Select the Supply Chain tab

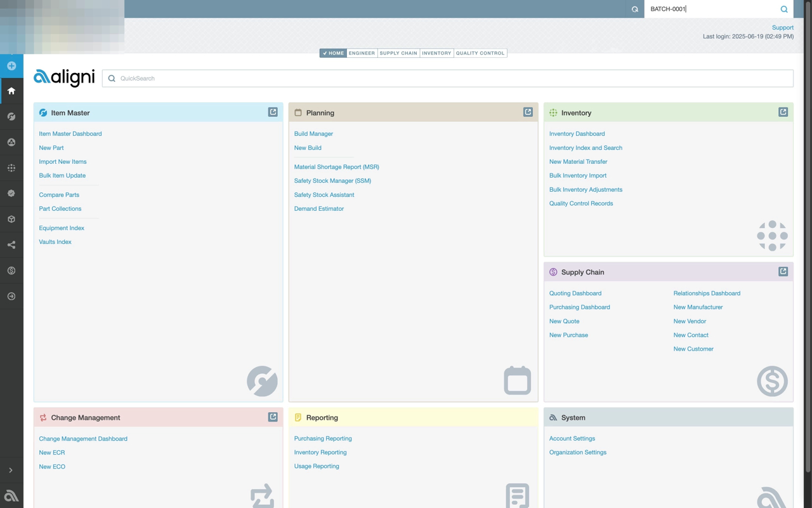398,53
